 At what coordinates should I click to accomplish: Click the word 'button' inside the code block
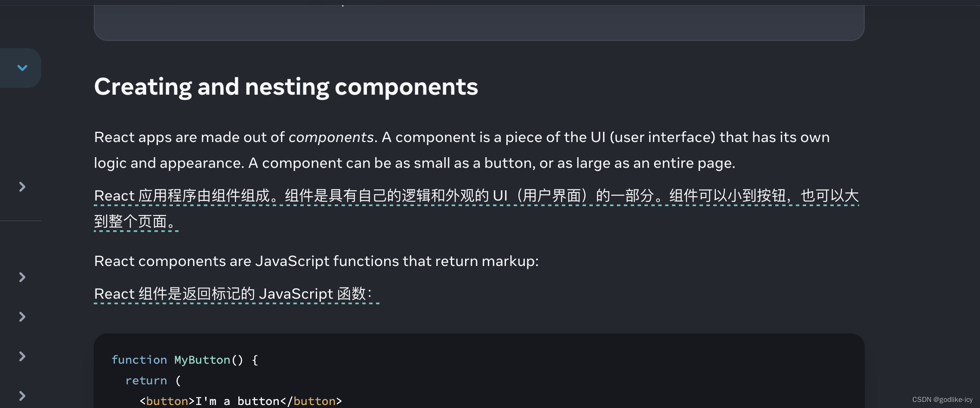click(167, 401)
